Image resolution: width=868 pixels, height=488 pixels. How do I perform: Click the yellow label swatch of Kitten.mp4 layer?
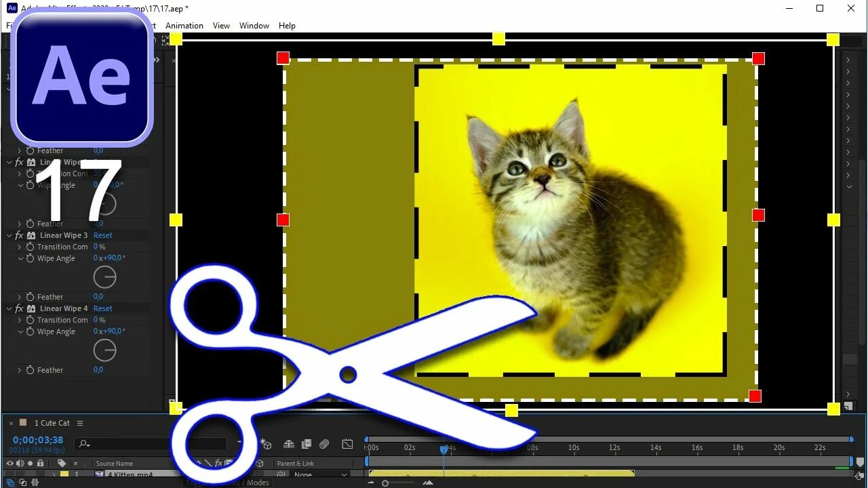tap(64, 475)
